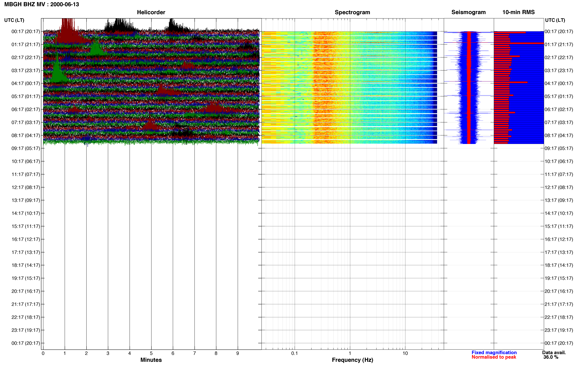Click the 'Seismogram' panel title
This screenshot has width=588, height=368.
[468, 12]
